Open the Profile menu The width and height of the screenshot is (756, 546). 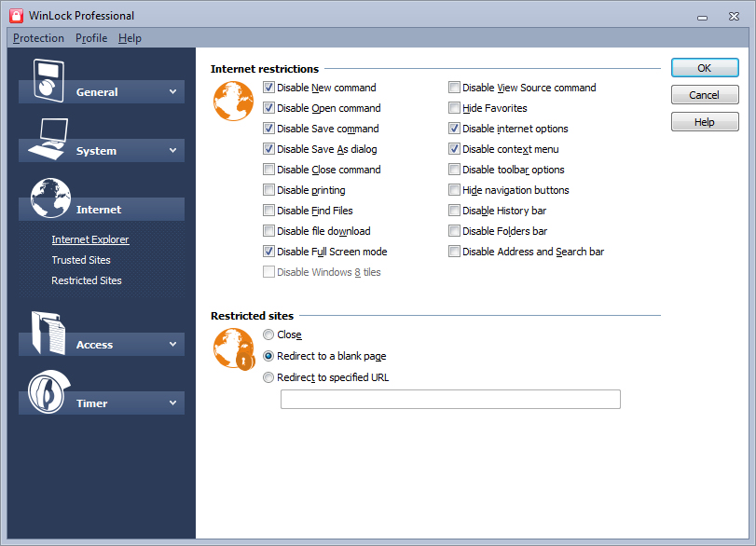(91, 38)
